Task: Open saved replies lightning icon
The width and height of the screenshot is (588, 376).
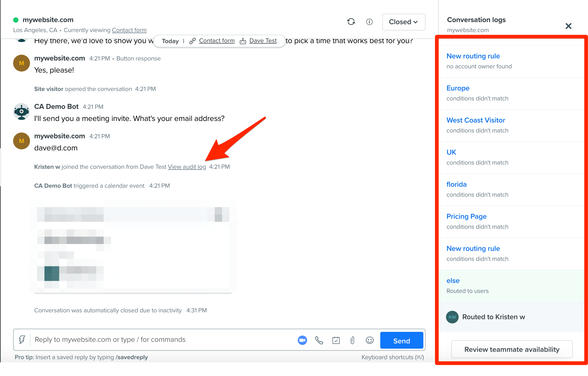Action: (22, 339)
